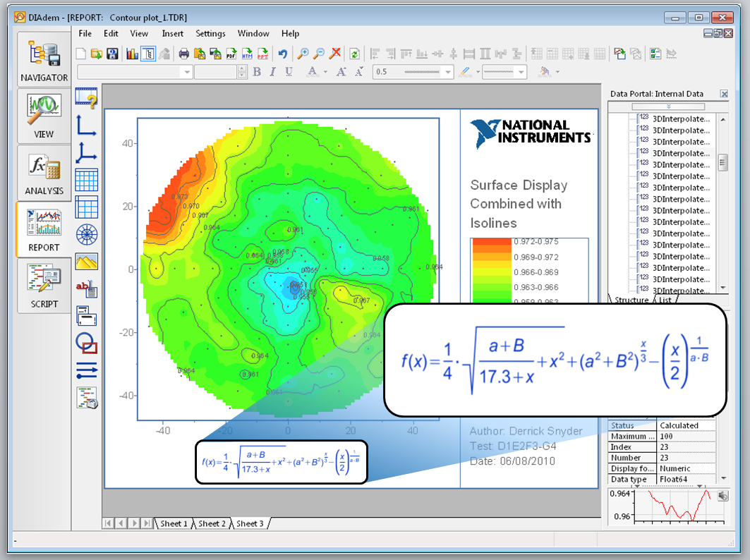The width and height of the screenshot is (750, 560).
Task: Open the font name dropdown
Action: tap(187, 72)
